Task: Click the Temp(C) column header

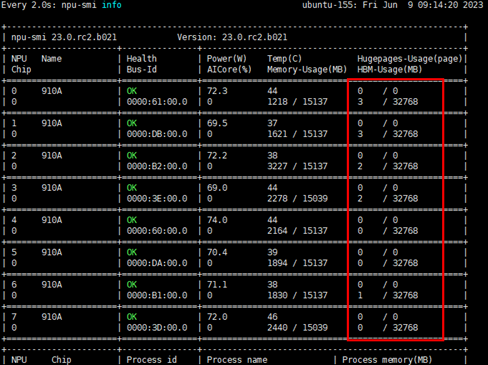Action: pos(284,59)
